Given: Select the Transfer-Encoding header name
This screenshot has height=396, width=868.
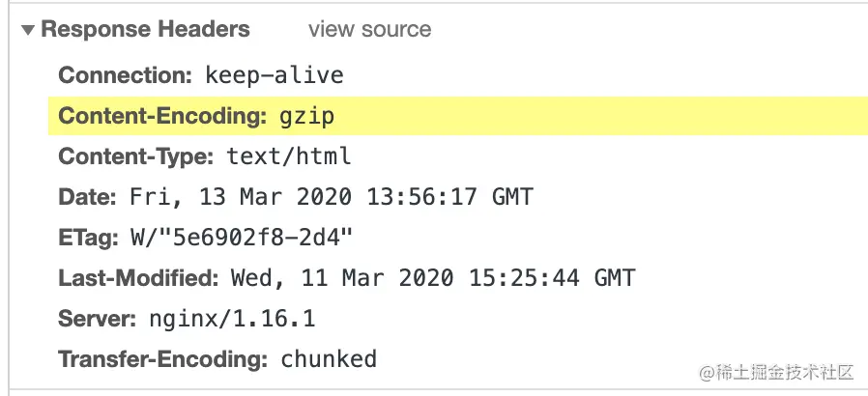Looking at the screenshot, I should click(162, 359).
